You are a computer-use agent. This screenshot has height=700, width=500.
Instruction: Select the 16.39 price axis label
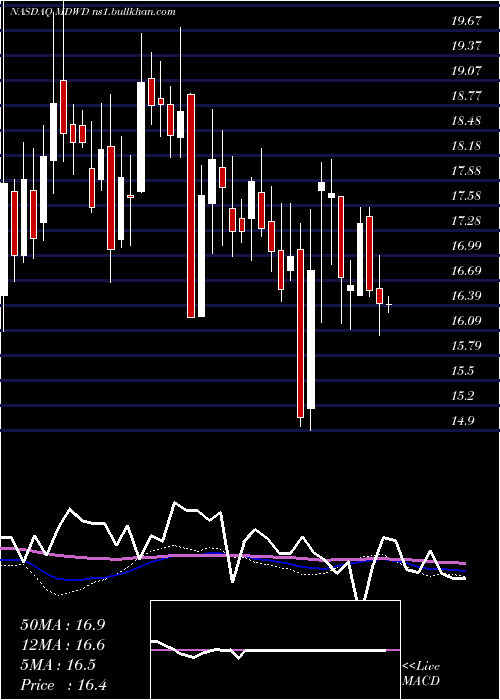point(467,296)
